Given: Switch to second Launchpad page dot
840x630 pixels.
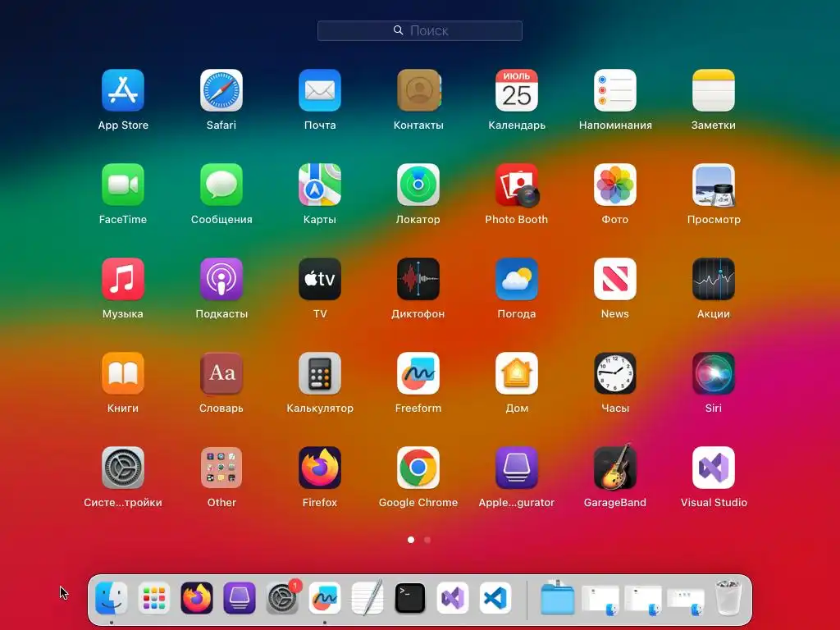Looking at the screenshot, I should [x=427, y=540].
